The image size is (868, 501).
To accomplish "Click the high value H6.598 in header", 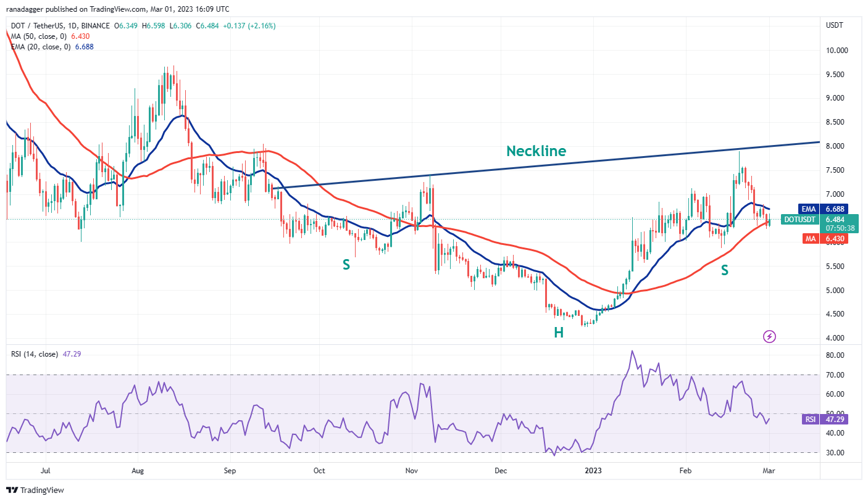I will pos(155,26).
